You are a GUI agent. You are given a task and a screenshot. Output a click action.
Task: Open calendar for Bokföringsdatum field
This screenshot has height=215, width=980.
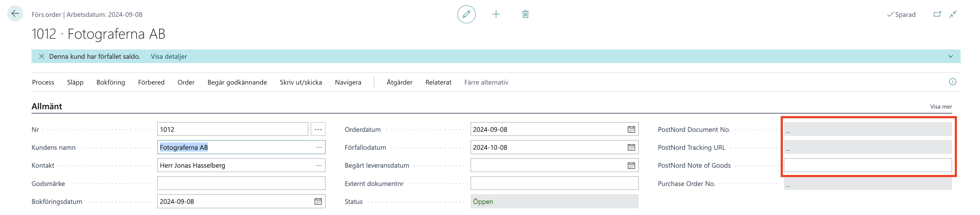(x=318, y=201)
